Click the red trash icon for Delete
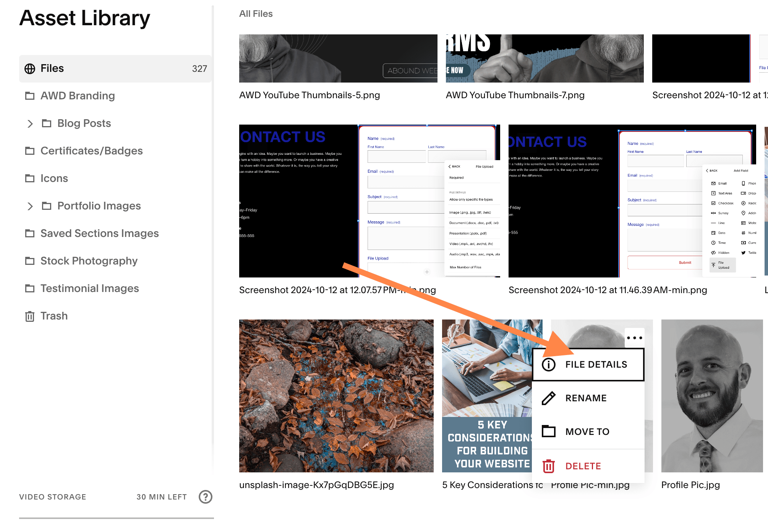 (549, 466)
